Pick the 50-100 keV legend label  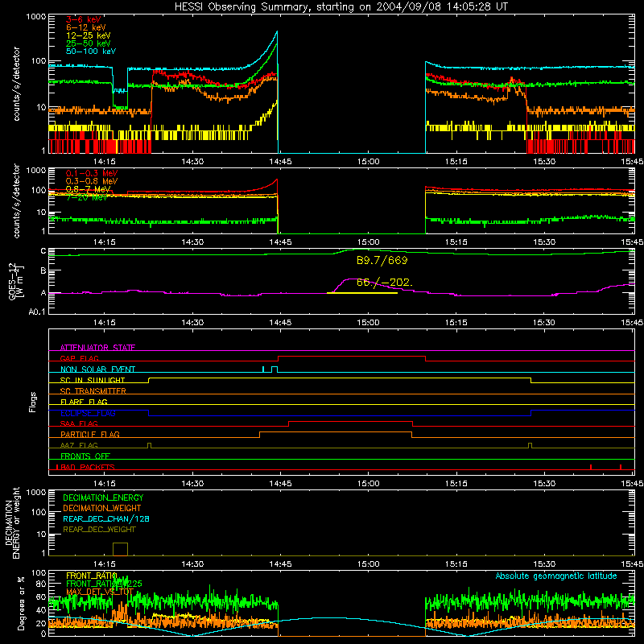[91, 52]
